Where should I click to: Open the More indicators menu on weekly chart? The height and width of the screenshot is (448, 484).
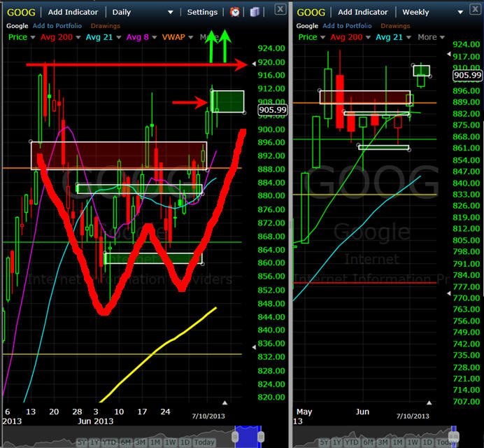(431, 37)
